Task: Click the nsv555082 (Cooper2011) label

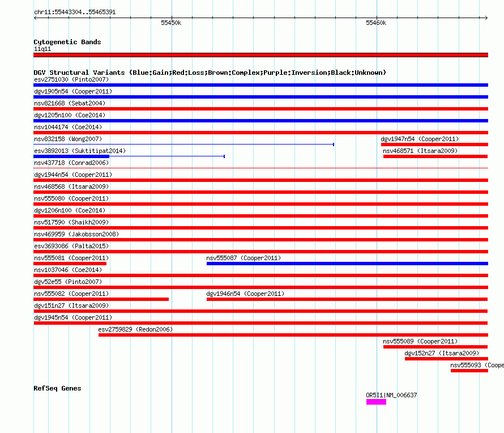Action: (71, 294)
